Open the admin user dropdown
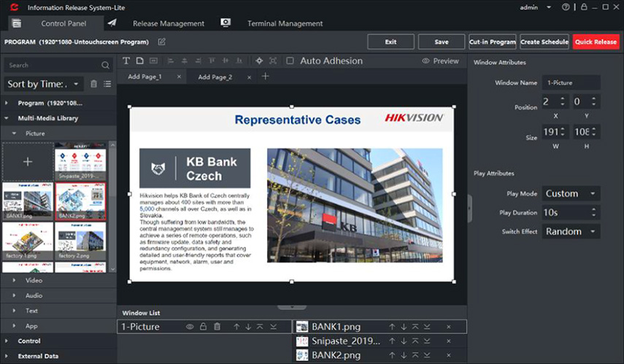This screenshot has height=364, width=624. click(x=549, y=7)
